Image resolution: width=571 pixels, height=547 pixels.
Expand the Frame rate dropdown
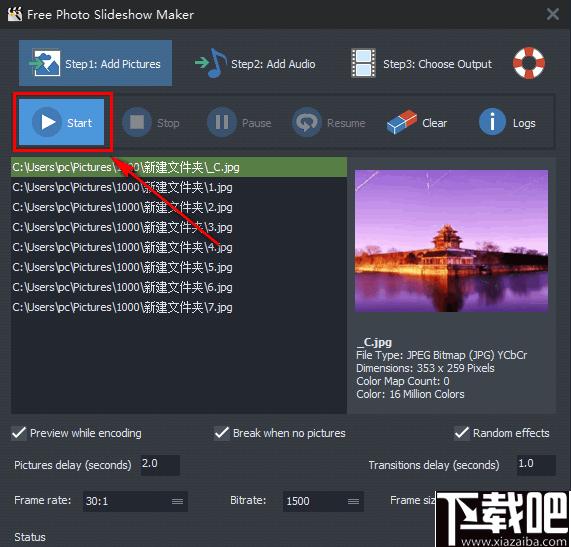tap(135, 501)
